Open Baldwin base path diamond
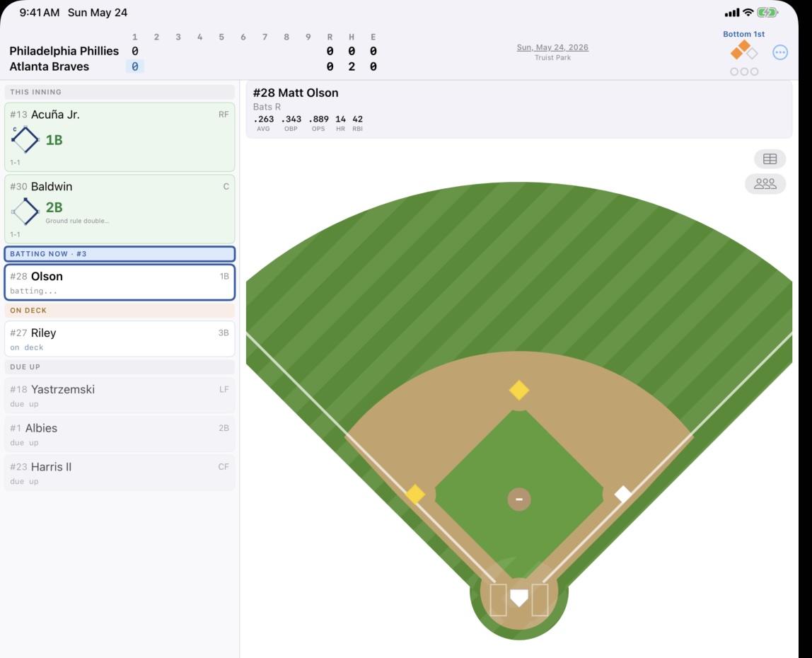Image resolution: width=812 pixels, height=658 pixels. (x=25, y=212)
